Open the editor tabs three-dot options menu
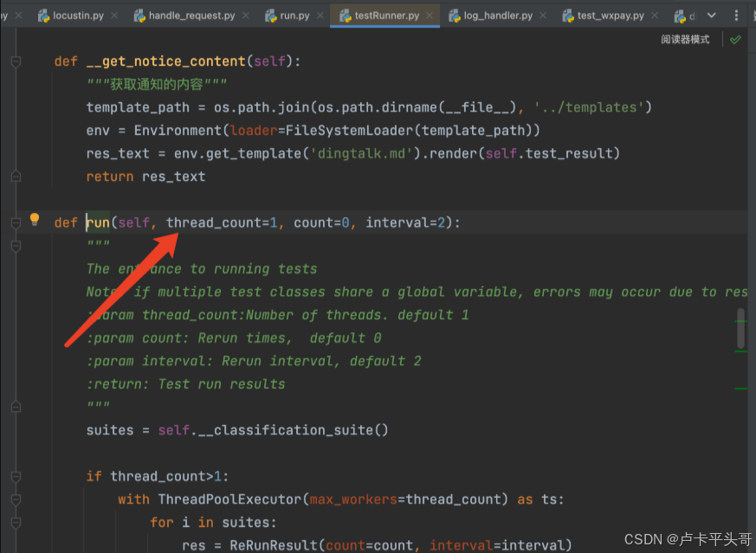This screenshot has height=553, width=756. tap(736, 16)
